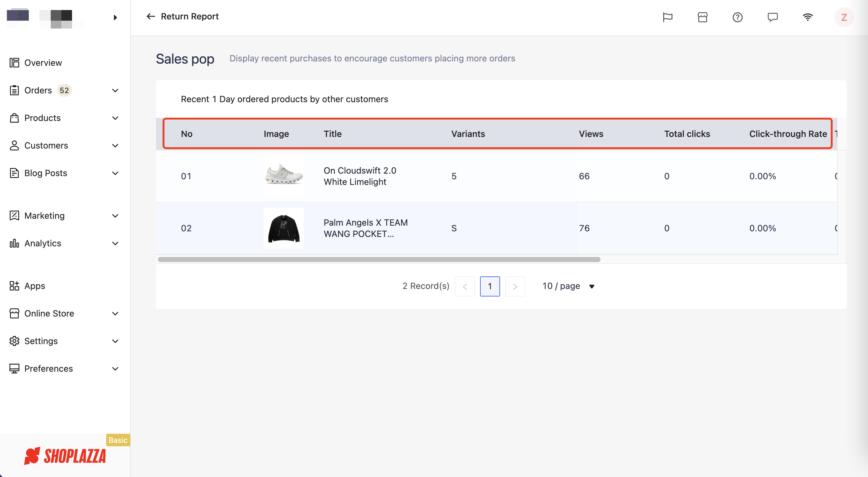Open the Z account avatar
Viewport: 868px width, 477px height.
(844, 17)
